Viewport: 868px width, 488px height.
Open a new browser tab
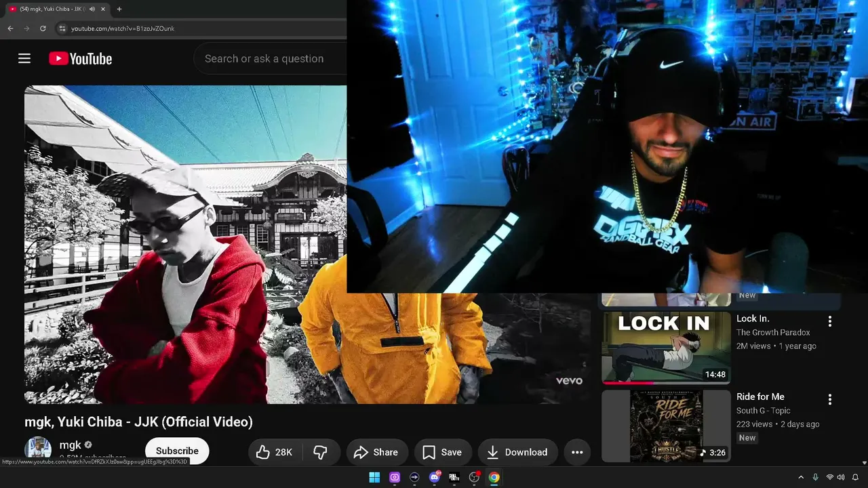pos(119,9)
